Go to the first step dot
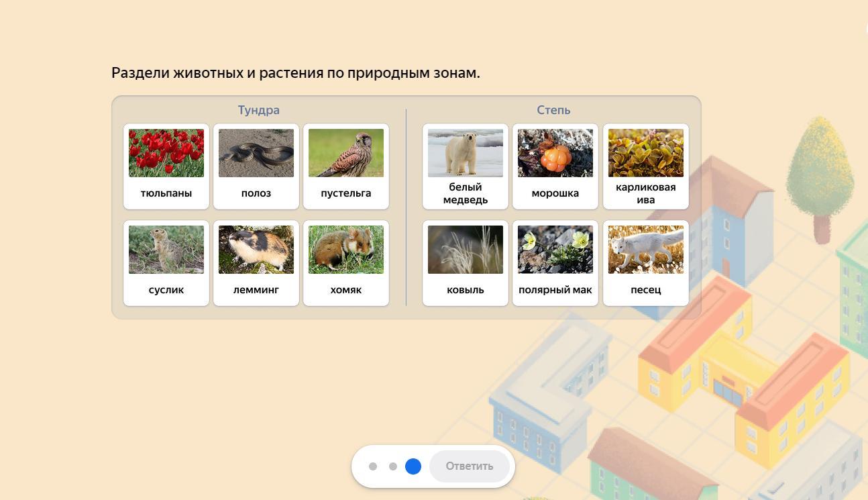The image size is (868, 500). pyautogui.click(x=373, y=466)
